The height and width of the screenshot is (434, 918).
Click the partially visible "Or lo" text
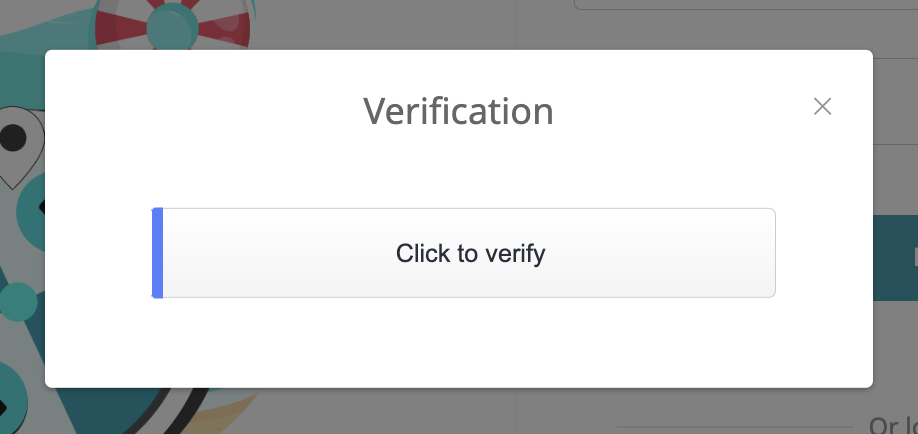[x=893, y=425]
